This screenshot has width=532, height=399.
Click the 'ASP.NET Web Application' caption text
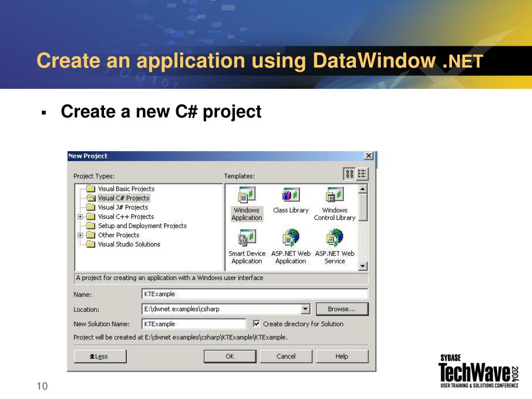[291, 257]
